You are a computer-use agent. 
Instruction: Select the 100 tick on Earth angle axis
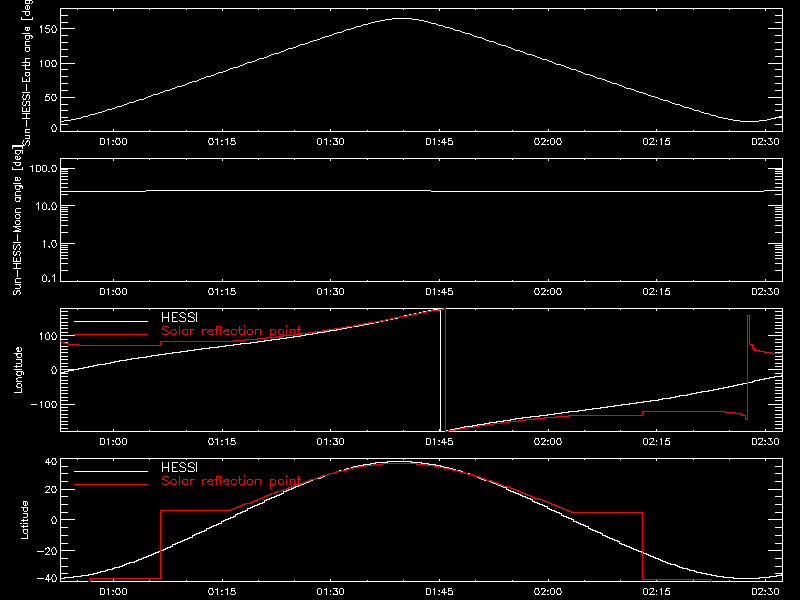click(x=48, y=64)
